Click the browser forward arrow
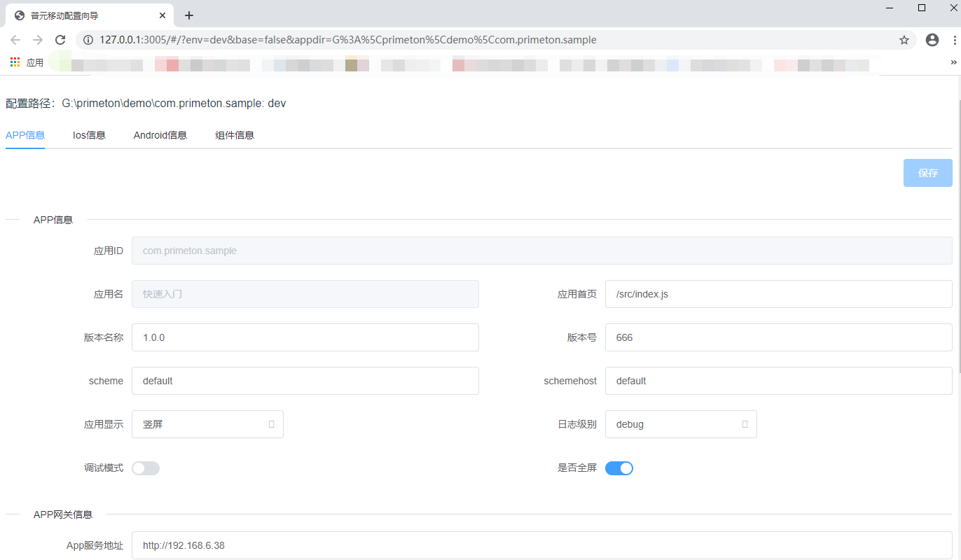961x560 pixels. (38, 40)
